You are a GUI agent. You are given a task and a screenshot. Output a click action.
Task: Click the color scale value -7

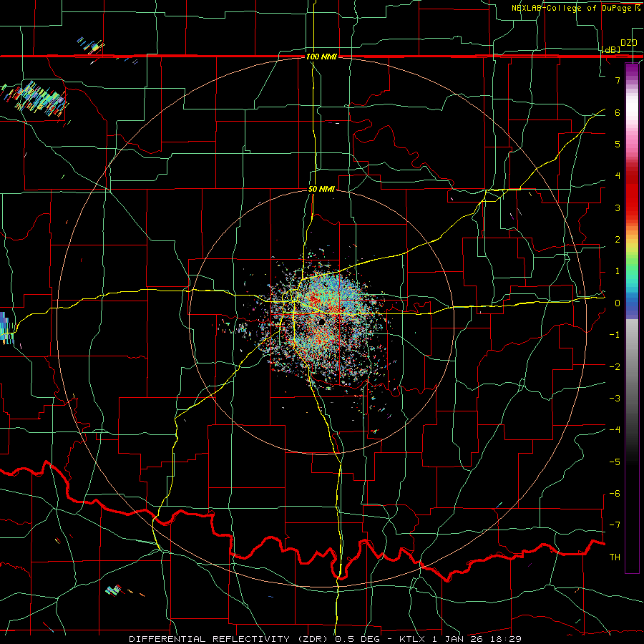[615, 525]
